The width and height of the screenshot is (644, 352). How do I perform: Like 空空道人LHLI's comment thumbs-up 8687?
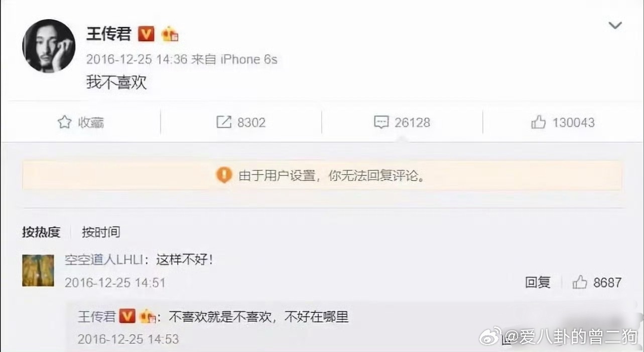pyautogui.click(x=580, y=282)
